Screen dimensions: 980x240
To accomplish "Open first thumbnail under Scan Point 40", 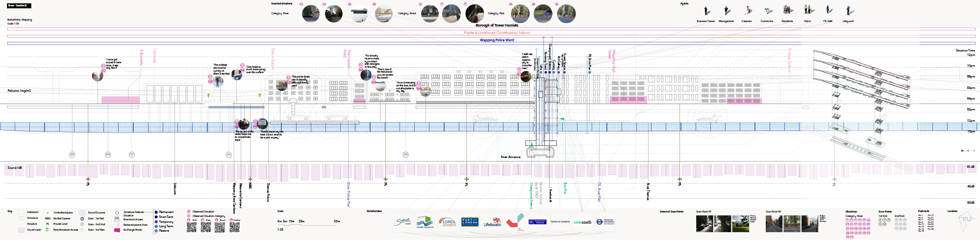I will point(774,223).
